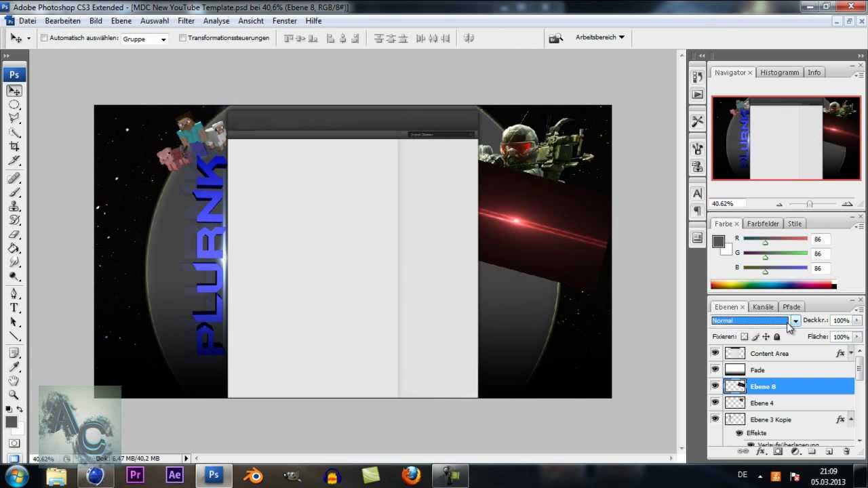The width and height of the screenshot is (868, 488).
Task: Select the Path Selection tool
Action: pos(14,322)
